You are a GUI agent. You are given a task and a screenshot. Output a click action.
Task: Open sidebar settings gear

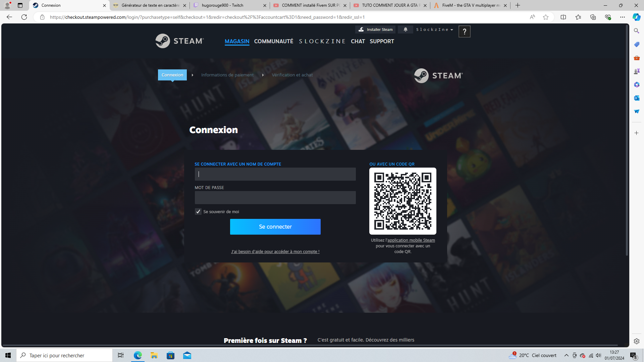(637, 341)
